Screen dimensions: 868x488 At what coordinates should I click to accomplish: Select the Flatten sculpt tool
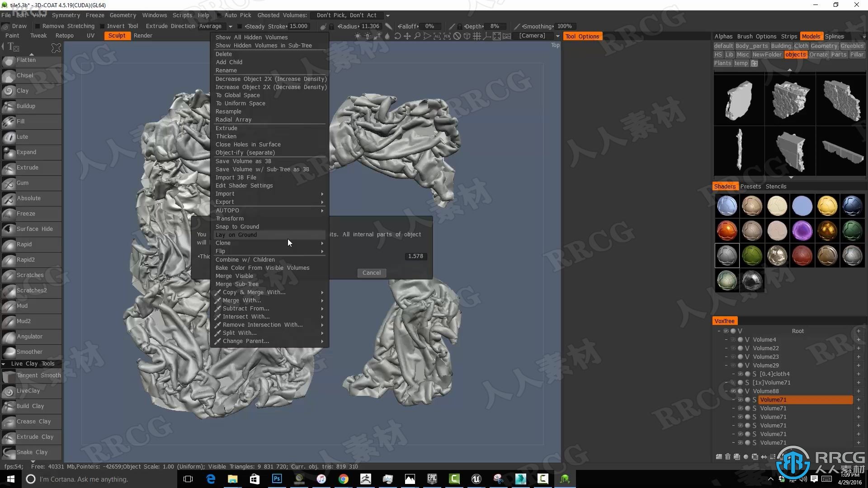tap(26, 60)
